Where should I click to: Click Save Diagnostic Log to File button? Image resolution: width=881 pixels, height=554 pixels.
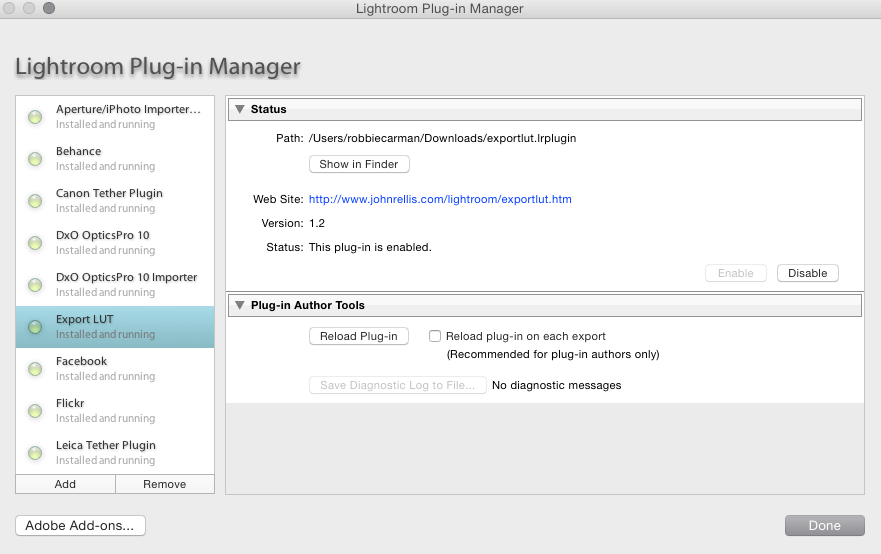point(397,385)
